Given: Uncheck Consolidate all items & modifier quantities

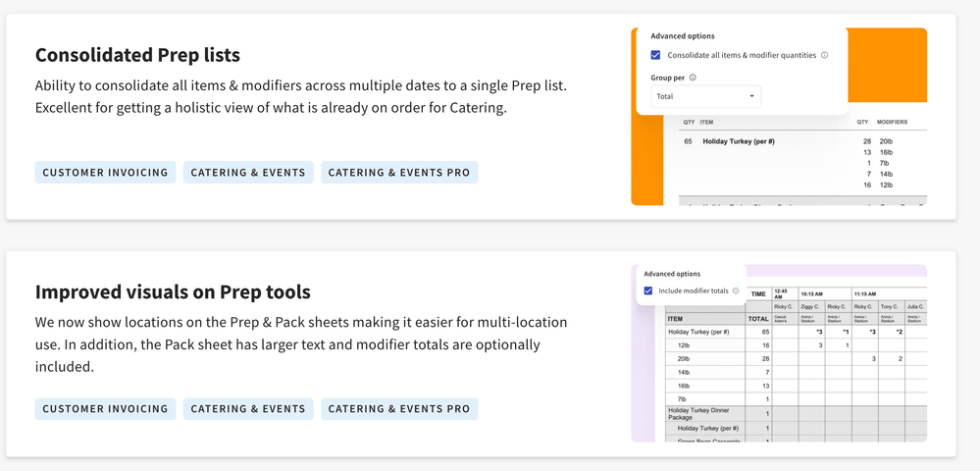Looking at the screenshot, I should pos(655,55).
